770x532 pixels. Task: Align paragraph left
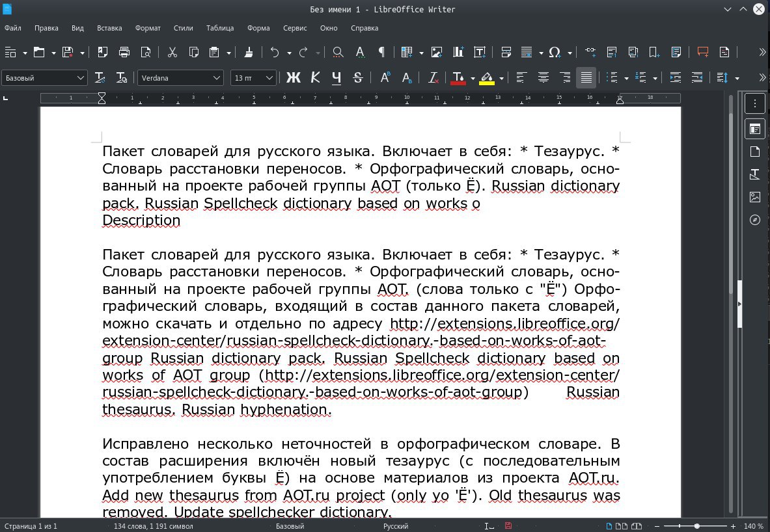[521, 77]
